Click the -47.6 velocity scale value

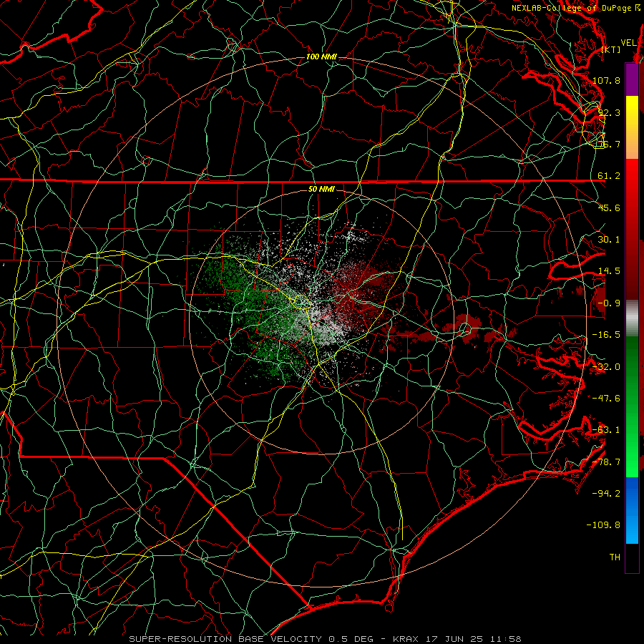(x=606, y=398)
